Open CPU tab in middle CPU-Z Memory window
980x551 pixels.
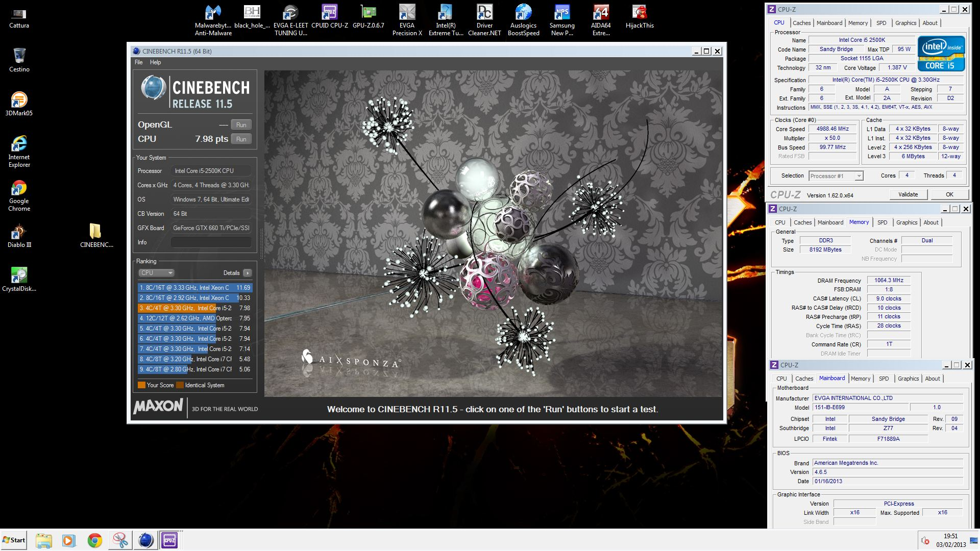(x=780, y=222)
